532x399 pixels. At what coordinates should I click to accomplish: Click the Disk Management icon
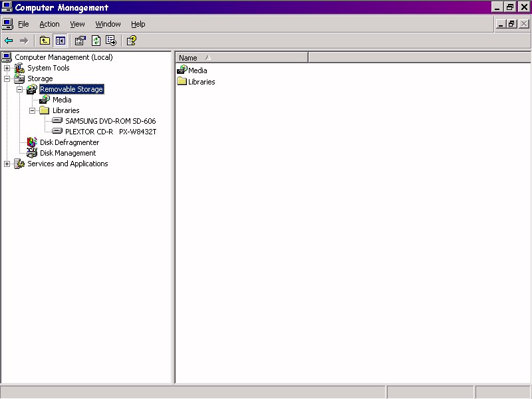[x=32, y=153]
